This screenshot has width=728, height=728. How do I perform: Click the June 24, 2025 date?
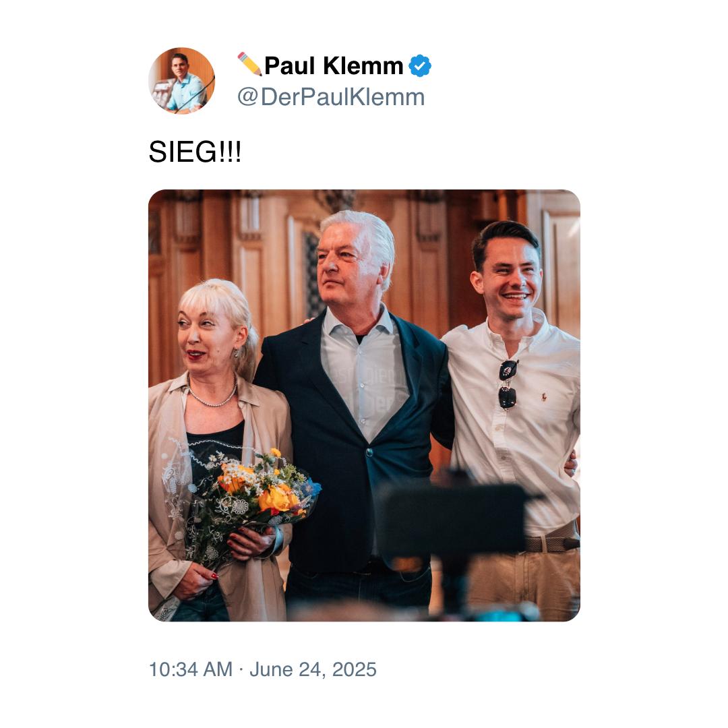tap(313, 669)
